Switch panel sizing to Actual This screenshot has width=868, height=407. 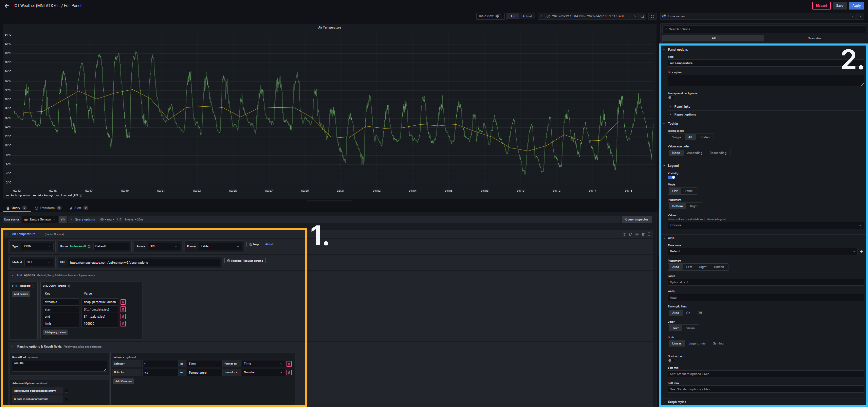[527, 16]
